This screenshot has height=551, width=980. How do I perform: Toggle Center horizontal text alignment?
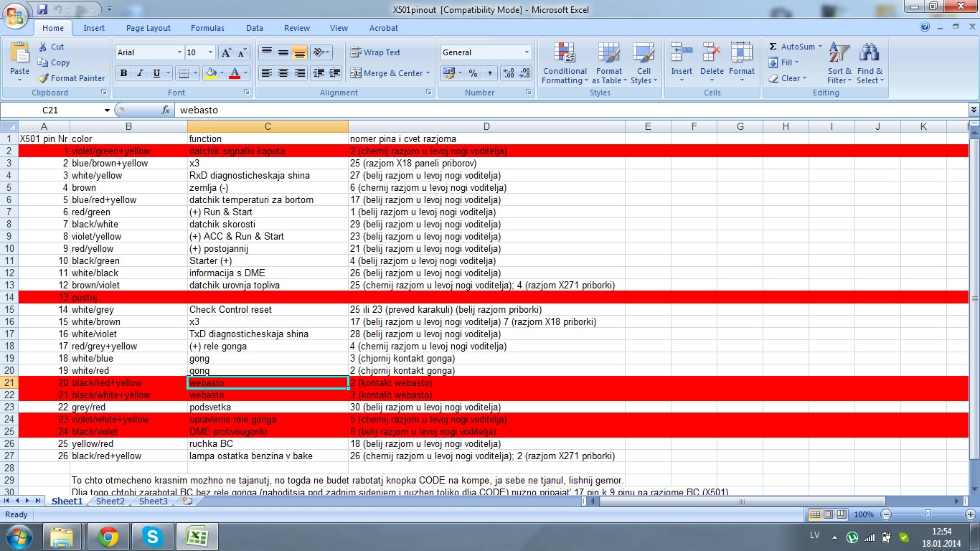(283, 73)
